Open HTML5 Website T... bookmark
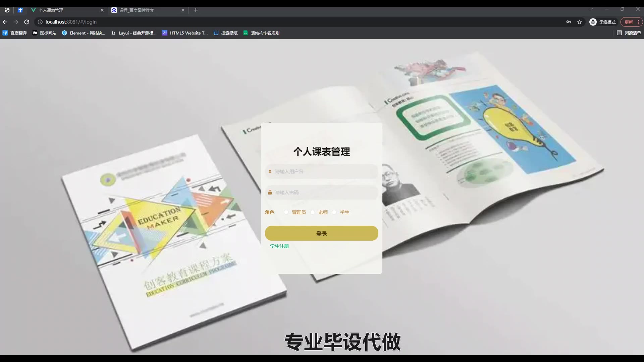This screenshot has height=362, width=644. 185,33
